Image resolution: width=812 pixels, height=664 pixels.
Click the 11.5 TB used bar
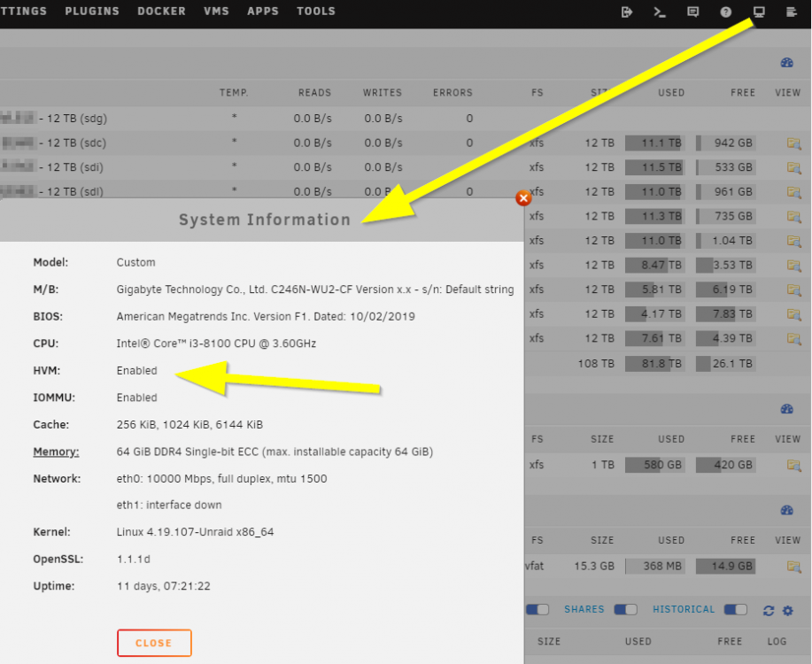point(655,167)
